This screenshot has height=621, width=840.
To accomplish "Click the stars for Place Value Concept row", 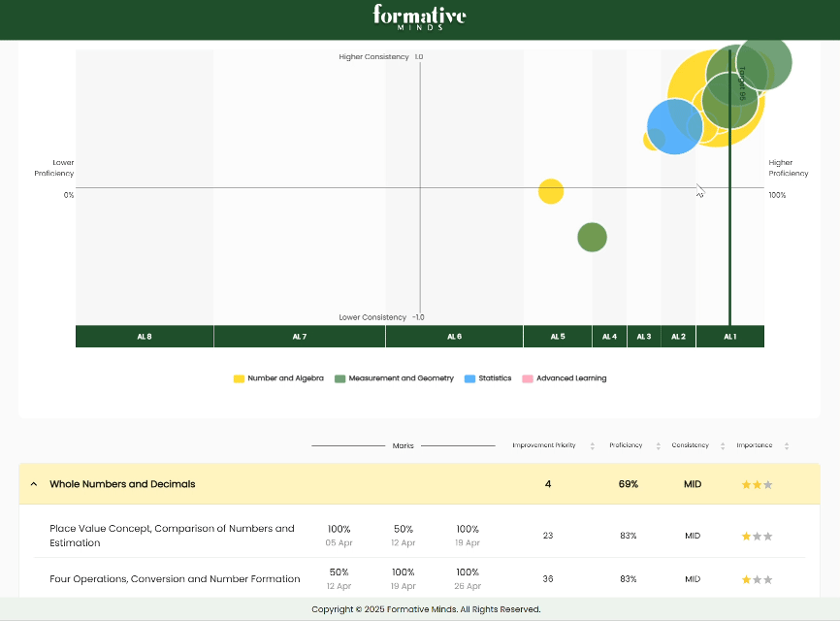I will click(757, 536).
